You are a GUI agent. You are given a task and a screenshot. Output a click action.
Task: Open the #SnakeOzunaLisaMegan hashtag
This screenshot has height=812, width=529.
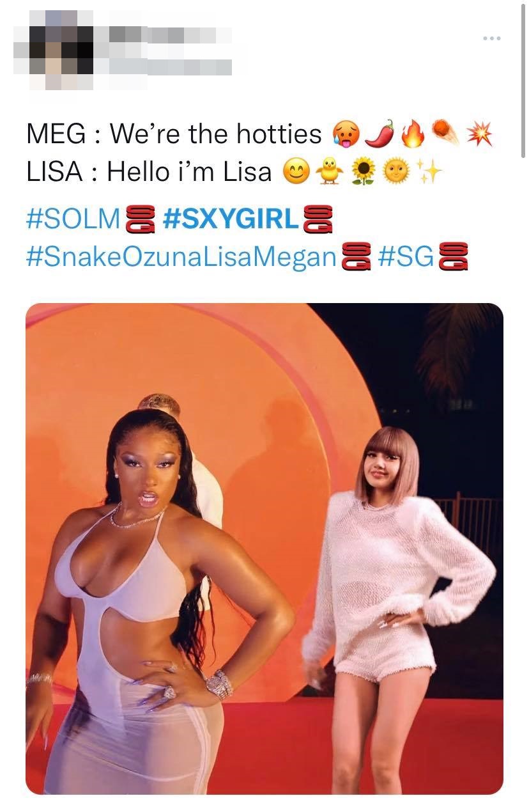[181, 256]
